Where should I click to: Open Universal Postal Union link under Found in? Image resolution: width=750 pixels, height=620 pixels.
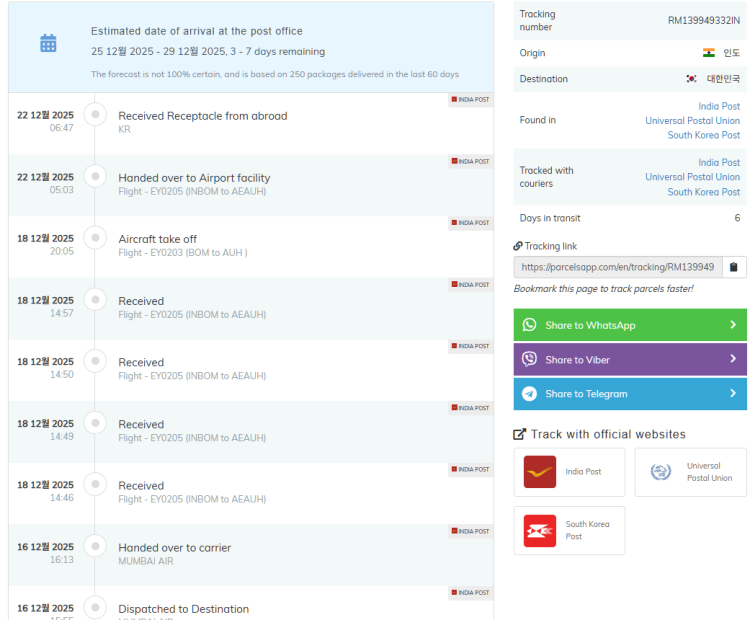coord(692,121)
